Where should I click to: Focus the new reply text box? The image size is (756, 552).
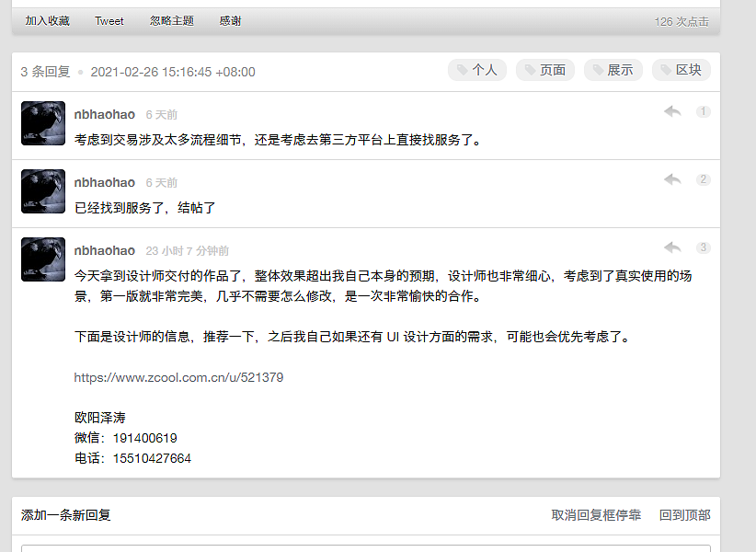365,547
